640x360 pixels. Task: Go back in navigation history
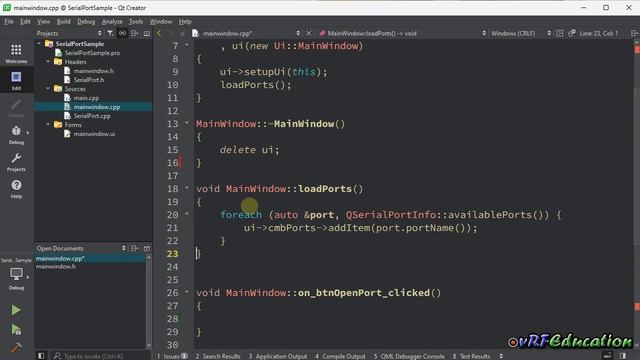[x=159, y=33]
